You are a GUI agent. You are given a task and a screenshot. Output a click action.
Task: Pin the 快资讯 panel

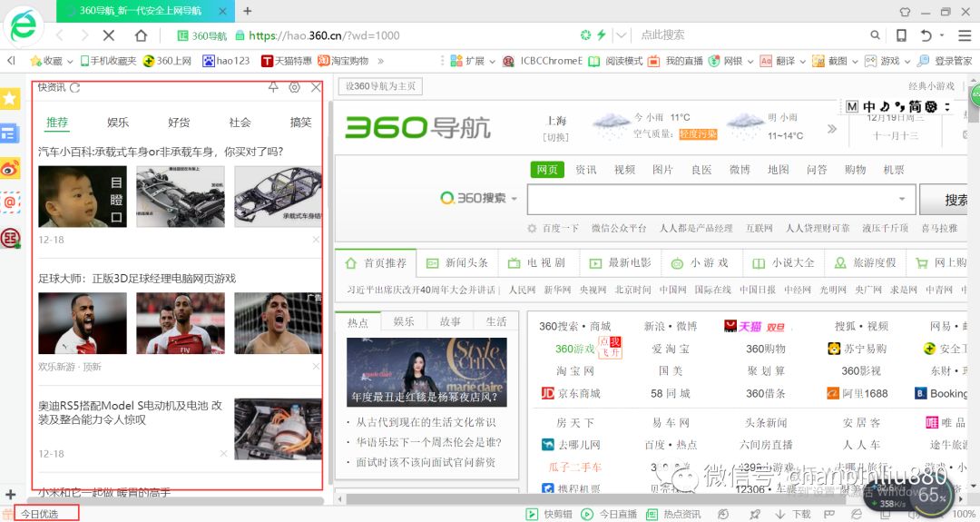pos(273,87)
